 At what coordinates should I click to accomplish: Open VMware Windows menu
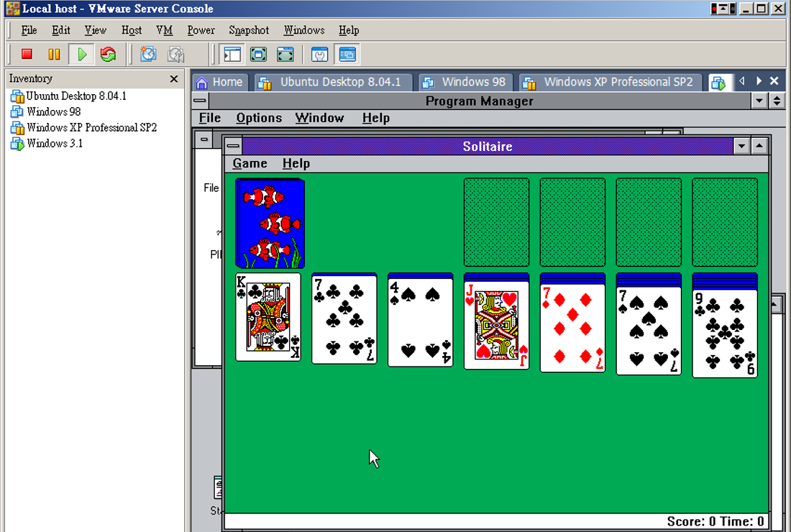[303, 30]
